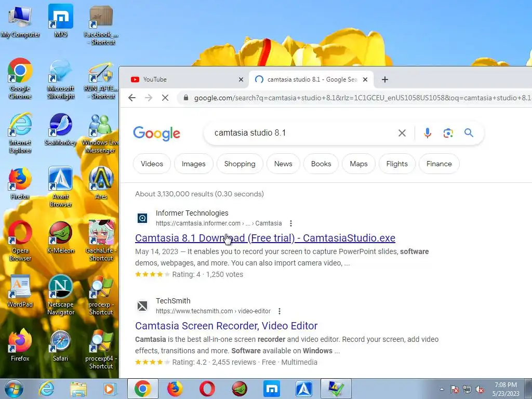The image size is (532, 399).
Task: Open the Windows Start menu
Action: click(x=14, y=389)
